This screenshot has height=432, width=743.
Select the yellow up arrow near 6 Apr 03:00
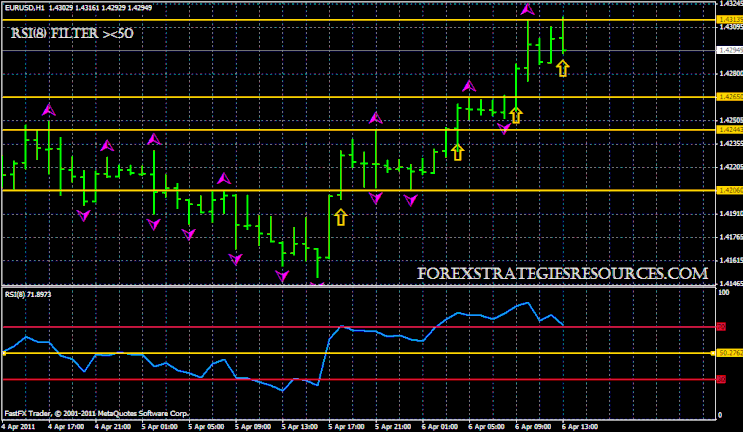coord(457,152)
